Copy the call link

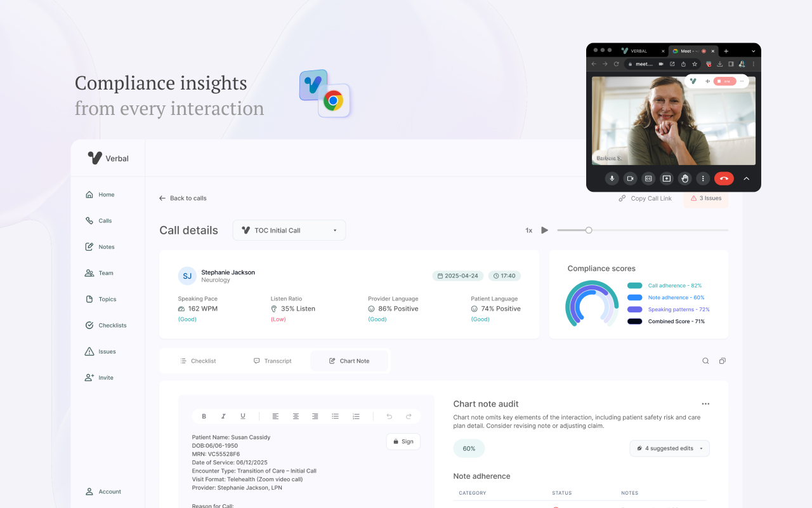coord(645,199)
